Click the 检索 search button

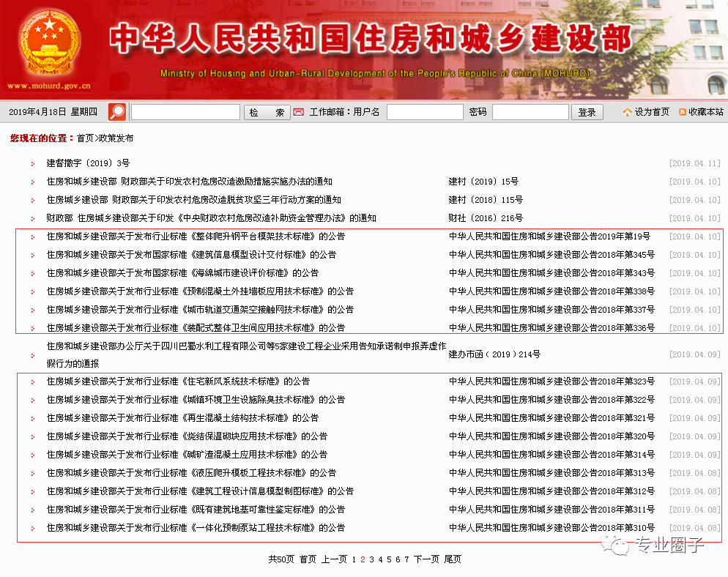pyautogui.click(x=267, y=112)
